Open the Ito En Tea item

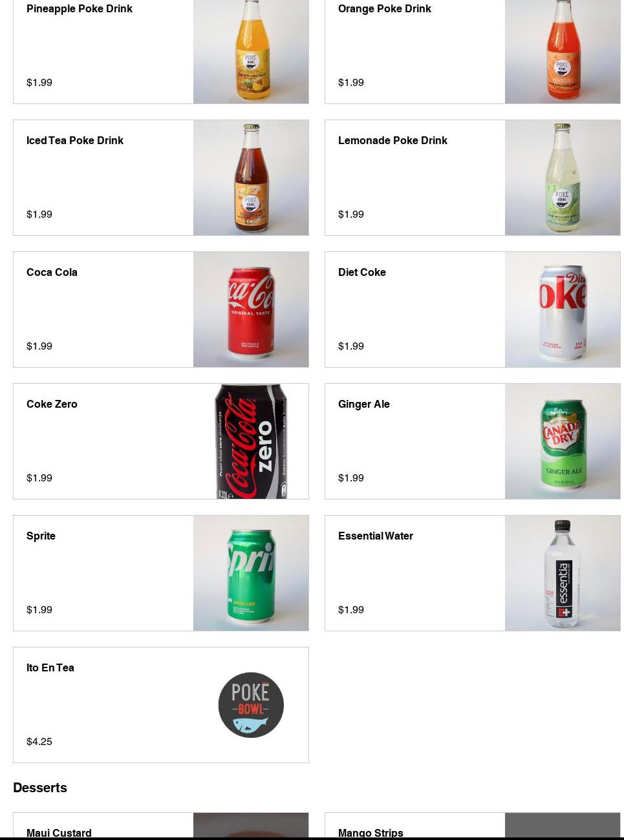pyautogui.click(x=50, y=668)
